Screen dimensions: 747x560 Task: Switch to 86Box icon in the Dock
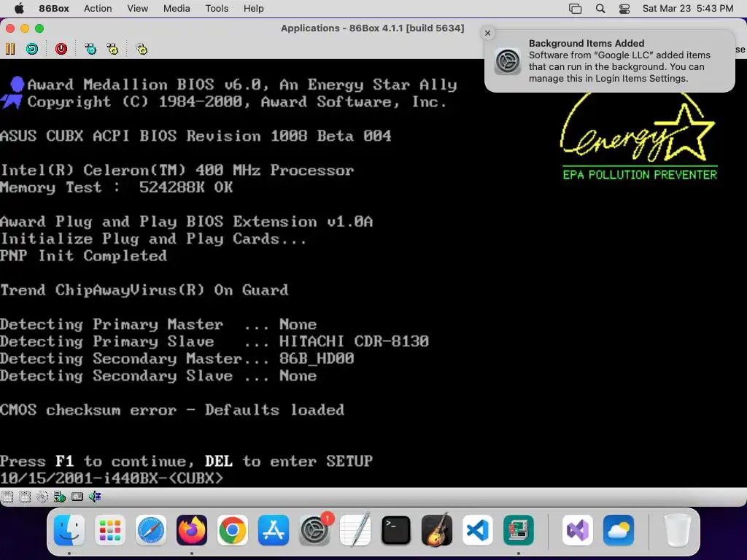coord(519,530)
